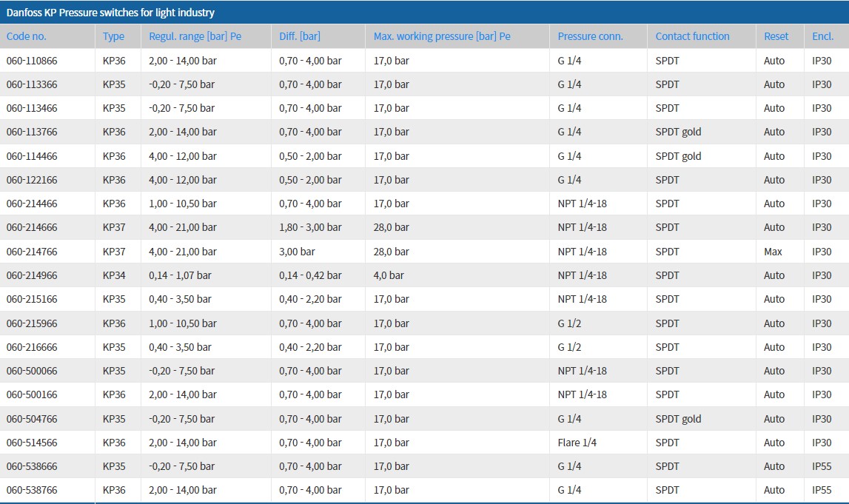849x504 pixels.
Task: Select code number 060-113366
Action: click(x=32, y=84)
